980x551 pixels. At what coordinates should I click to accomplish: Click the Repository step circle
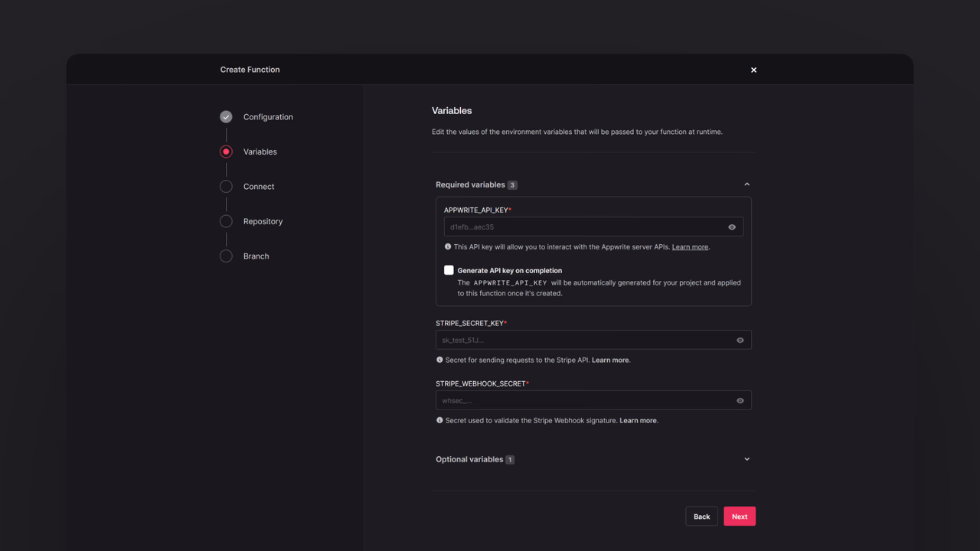[226, 221]
